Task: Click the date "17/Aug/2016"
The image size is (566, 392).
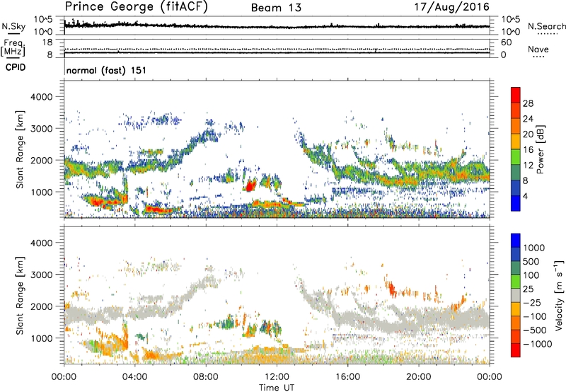Action: [x=451, y=7]
